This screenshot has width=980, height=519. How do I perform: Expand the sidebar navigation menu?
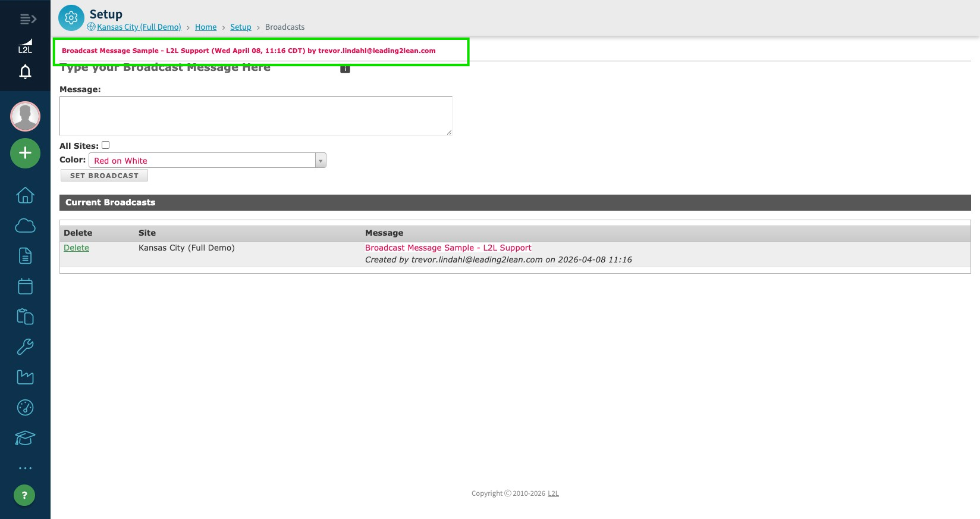coord(28,19)
